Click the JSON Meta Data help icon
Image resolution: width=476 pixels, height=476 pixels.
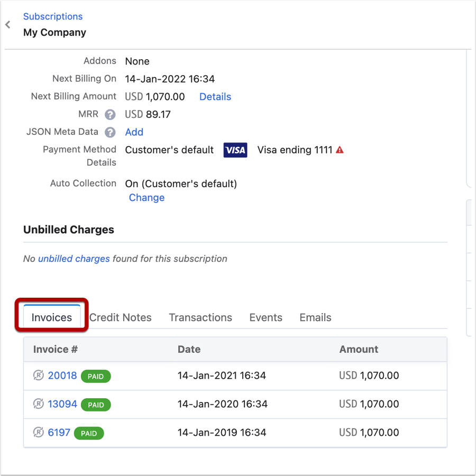click(x=110, y=132)
